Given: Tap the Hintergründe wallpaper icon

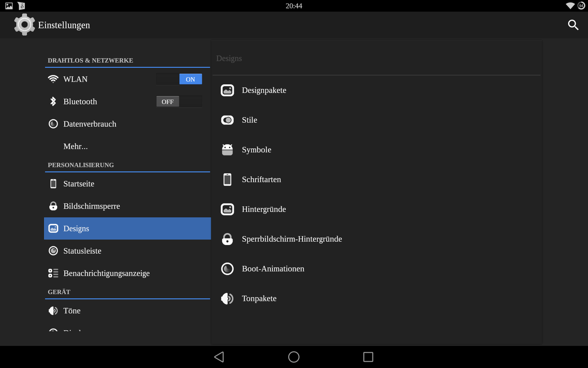Looking at the screenshot, I should coord(227,209).
